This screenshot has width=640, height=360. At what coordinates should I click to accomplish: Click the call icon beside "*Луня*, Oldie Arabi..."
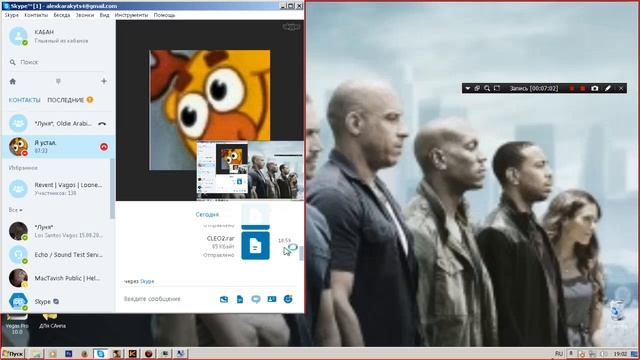[102, 123]
